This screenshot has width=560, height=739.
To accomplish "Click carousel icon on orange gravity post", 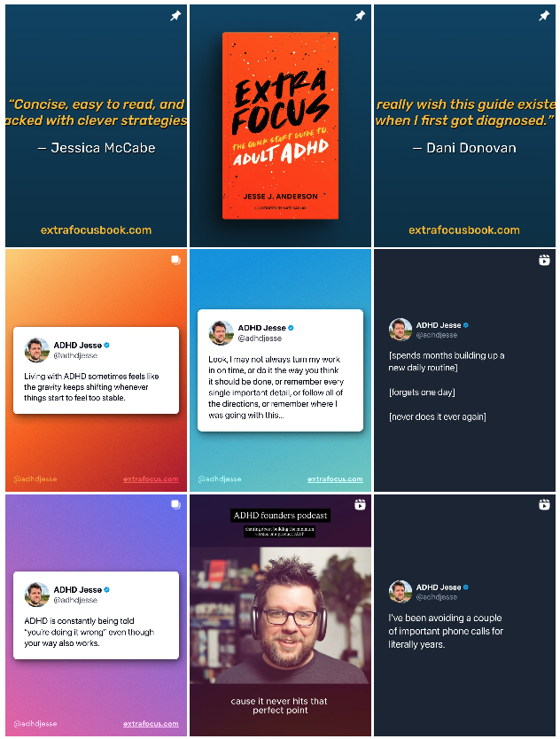I will [175, 261].
